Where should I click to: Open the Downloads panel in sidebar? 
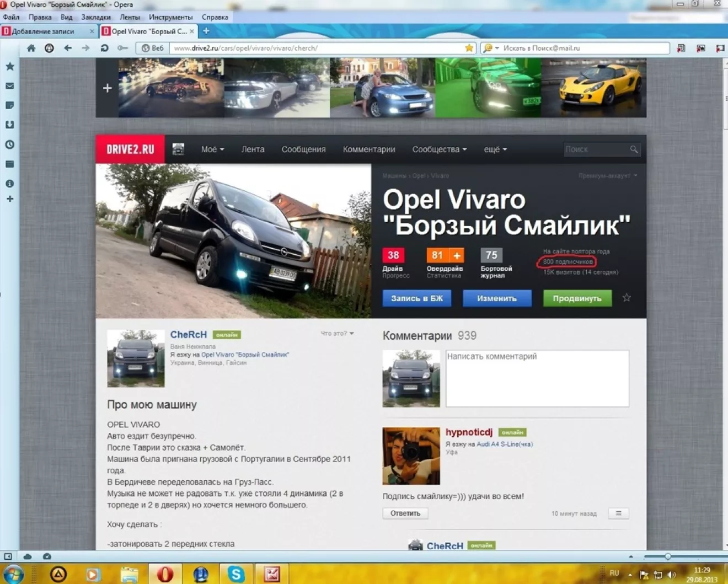pos(10,125)
